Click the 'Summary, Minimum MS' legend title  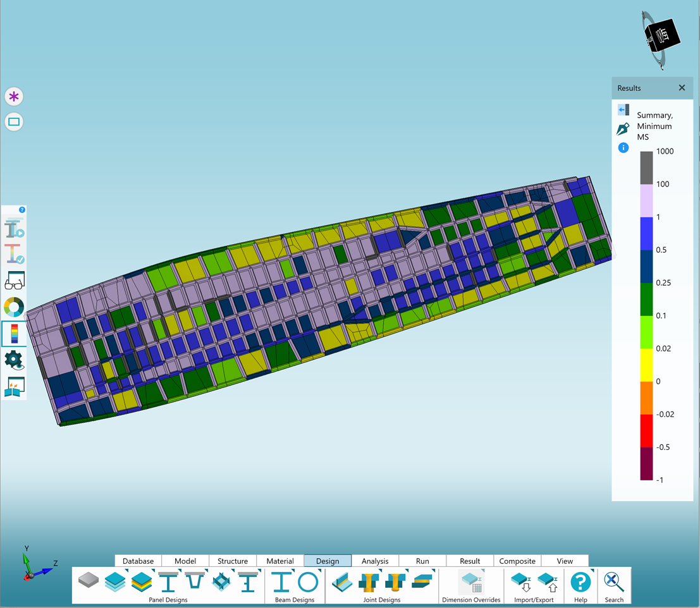[654, 126]
